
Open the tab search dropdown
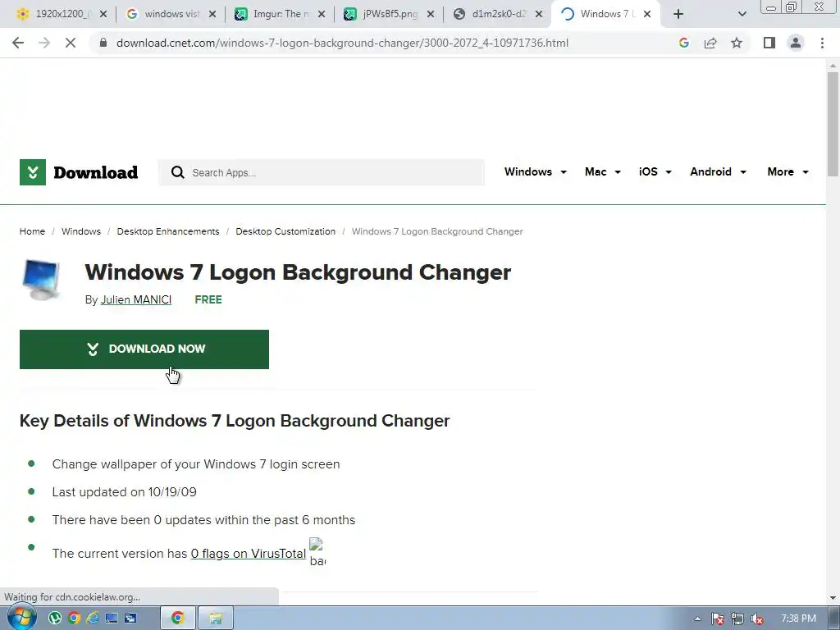(742, 15)
